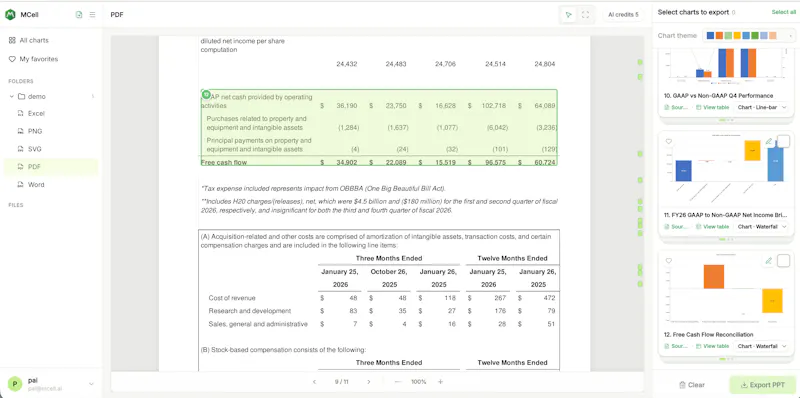Favorite the FY26 Net Income waterfall chart

pos(669,142)
